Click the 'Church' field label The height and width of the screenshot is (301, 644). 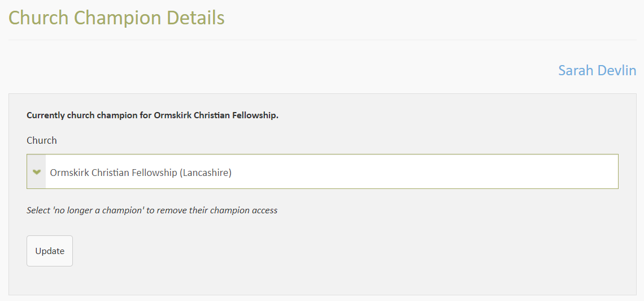[42, 140]
